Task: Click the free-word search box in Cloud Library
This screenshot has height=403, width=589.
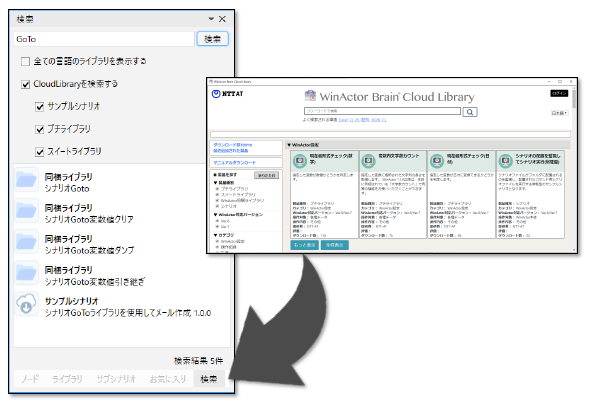Action: click(x=382, y=111)
